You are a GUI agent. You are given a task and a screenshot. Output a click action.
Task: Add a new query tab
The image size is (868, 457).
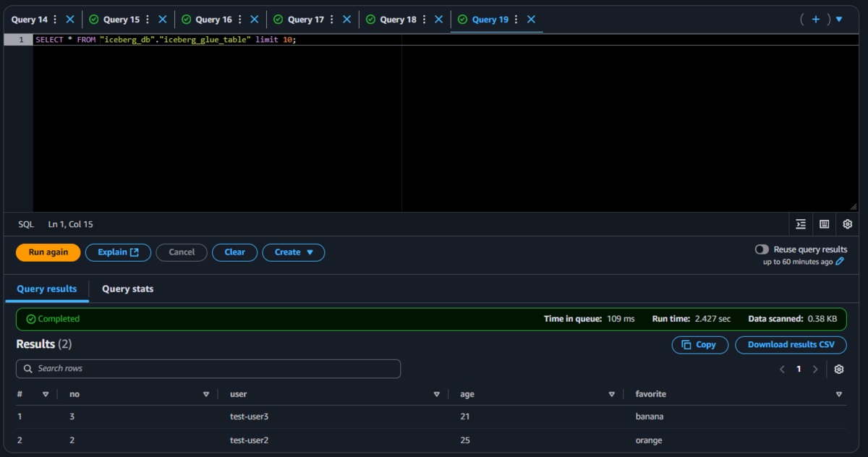coord(816,20)
